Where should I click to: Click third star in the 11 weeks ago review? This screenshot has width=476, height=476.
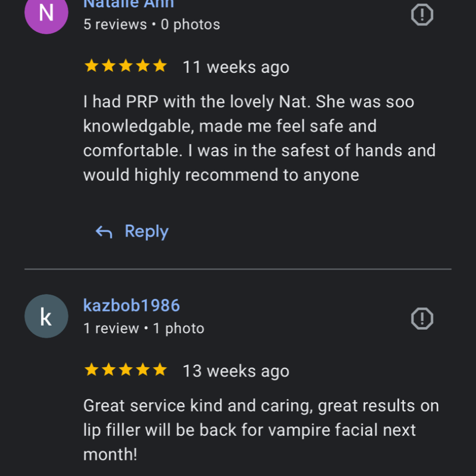click(x=125, y=66)
